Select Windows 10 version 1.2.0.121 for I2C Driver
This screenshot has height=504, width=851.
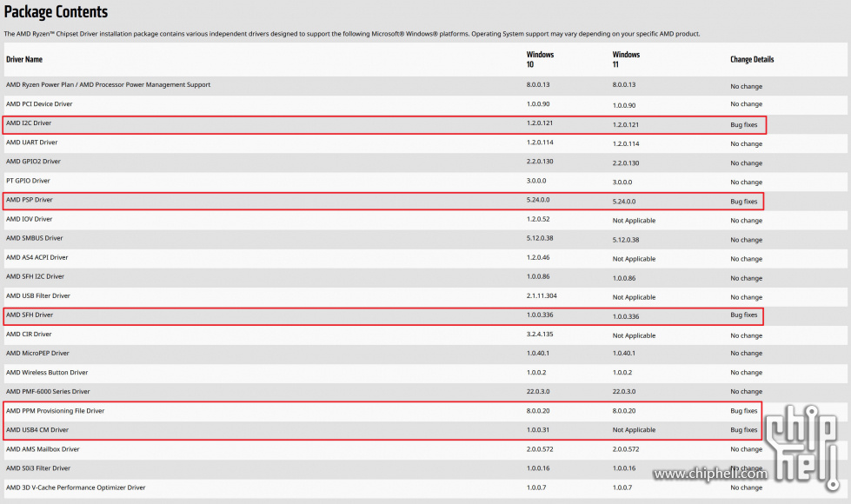pos(540,123)
